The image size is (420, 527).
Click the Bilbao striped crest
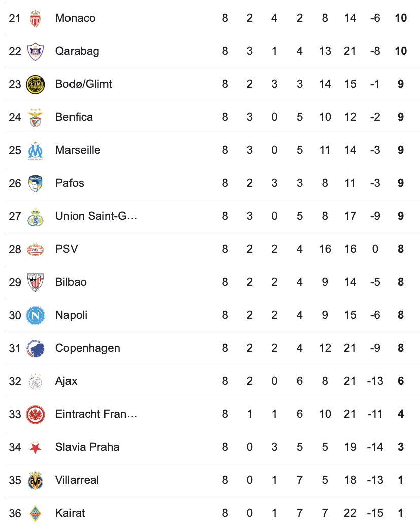pos(35,282)
